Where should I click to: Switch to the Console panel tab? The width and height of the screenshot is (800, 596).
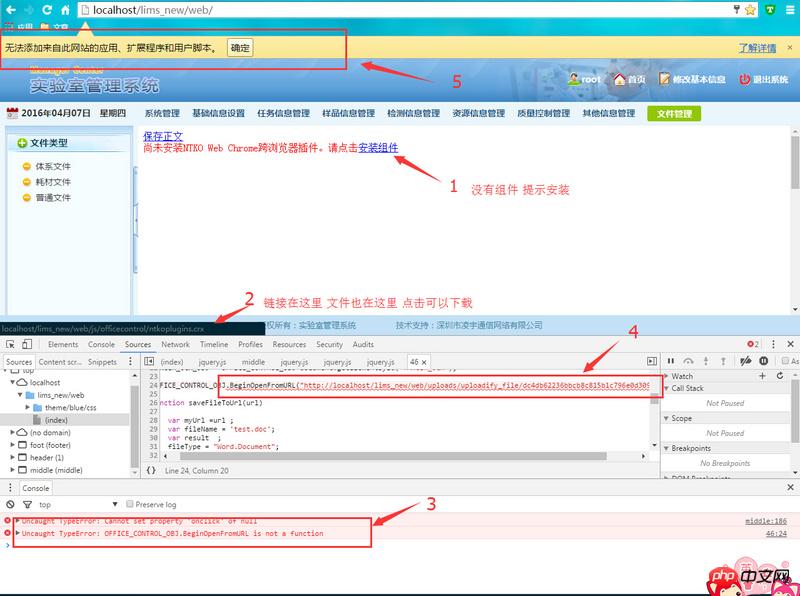(101, 344)
